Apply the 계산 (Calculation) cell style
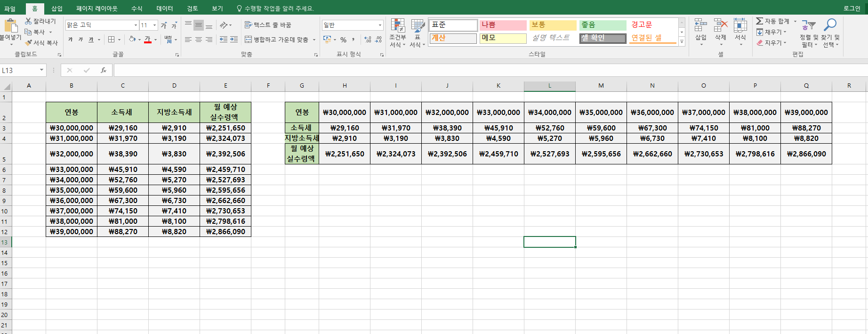Viewport: 868px width, 334px height. point(453,38)
